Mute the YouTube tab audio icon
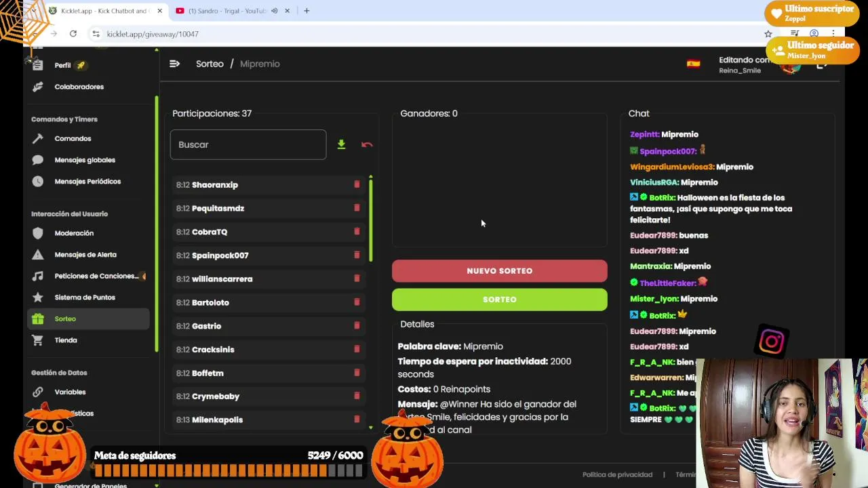The image size is (868, 488). [x=274, y=11]
